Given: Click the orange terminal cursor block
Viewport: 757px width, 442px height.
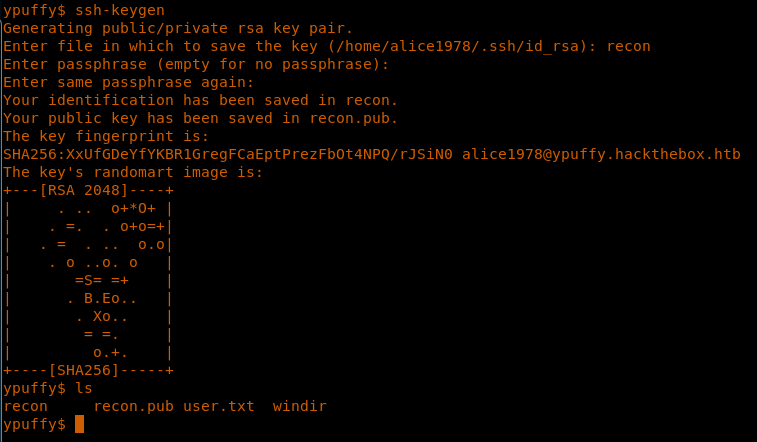Looking at the screenshot, I should [79, 424].
